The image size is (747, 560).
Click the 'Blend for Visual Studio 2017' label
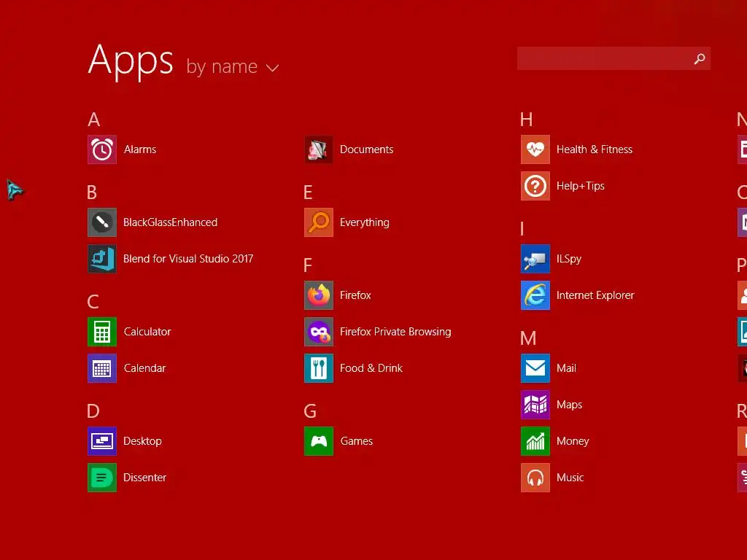[188, 259]
